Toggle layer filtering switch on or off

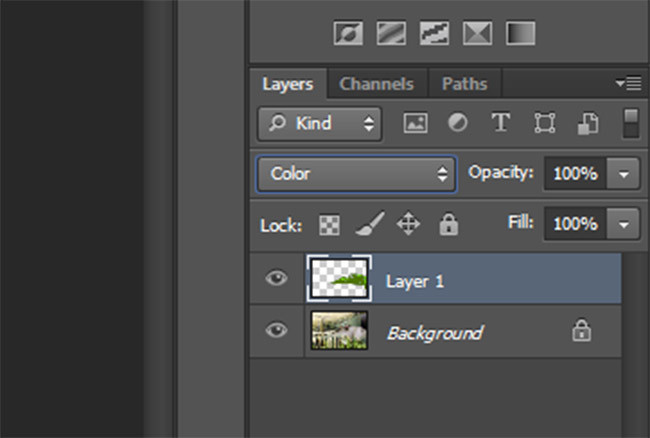(x=630, y=123)
